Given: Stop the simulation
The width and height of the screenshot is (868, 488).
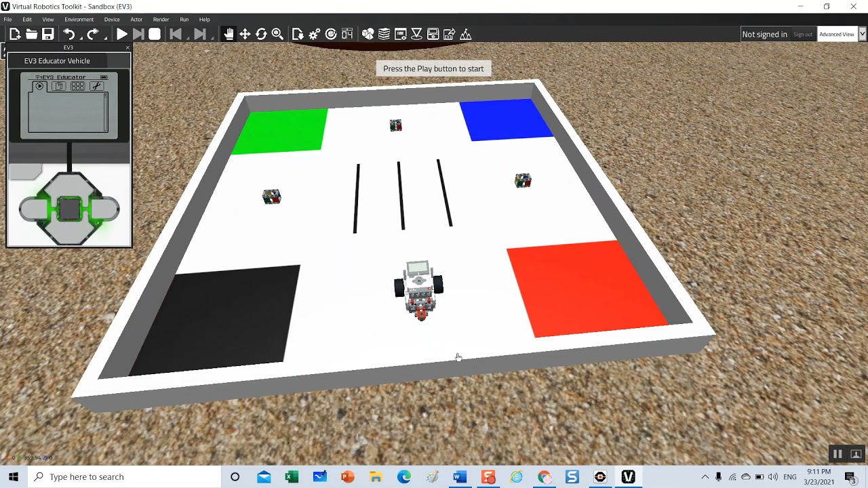Looking at the screenshot, I should [155, 34].
